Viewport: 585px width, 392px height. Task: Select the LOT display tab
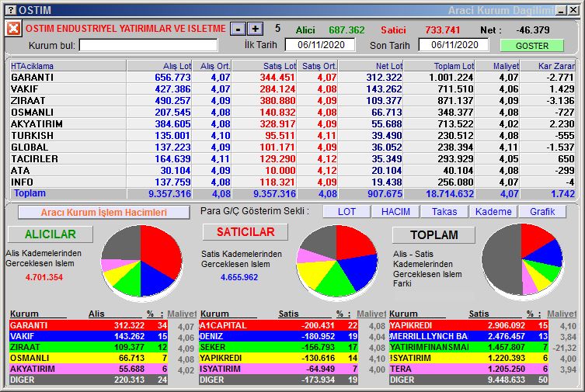(x=346, y=212)
